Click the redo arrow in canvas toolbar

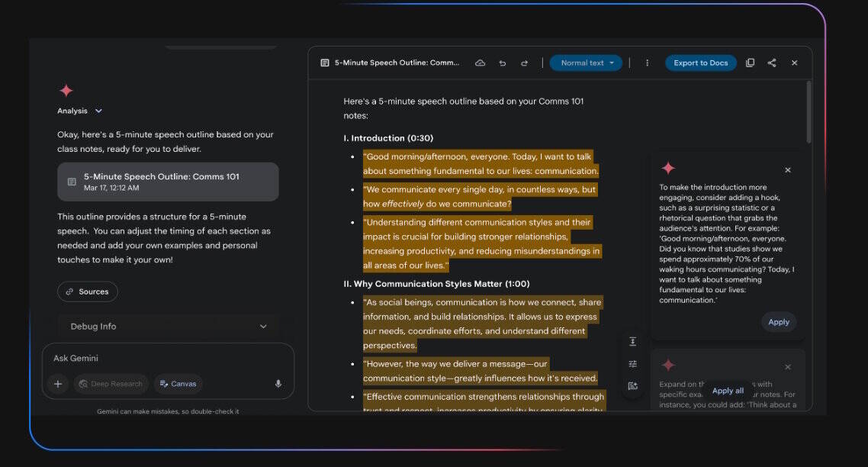point(524,63)
